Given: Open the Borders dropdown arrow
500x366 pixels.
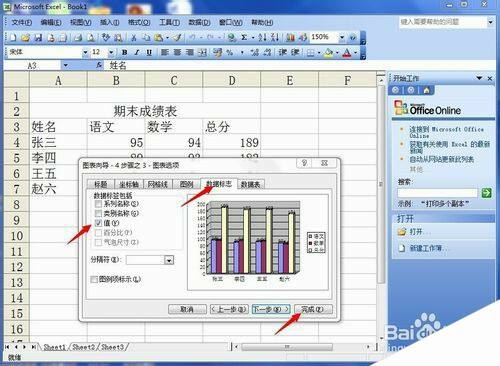Looking at the screenshot, I should click(319, 52).
